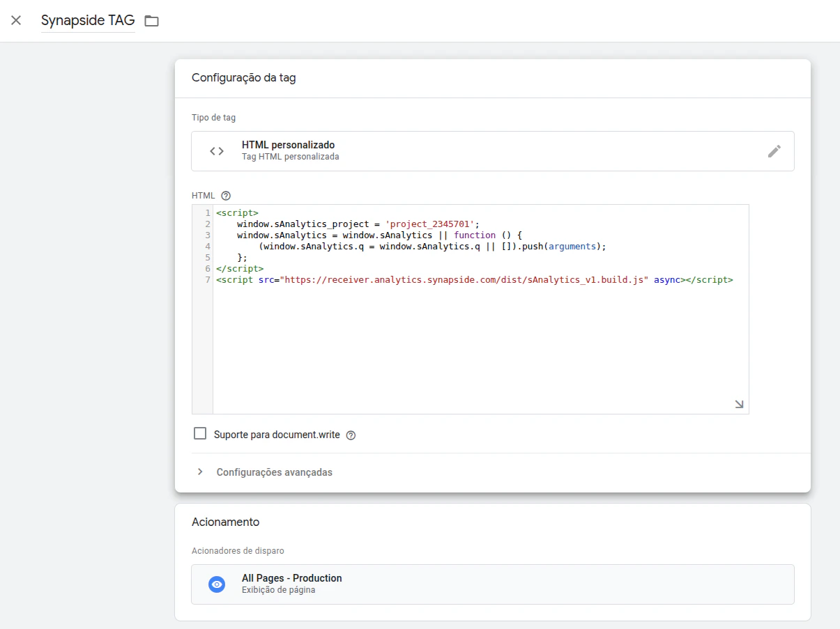This screenshot has height=629, width=840.
Task: Click the closing </script> tag on line 6
Action: (x=240, y=269)
